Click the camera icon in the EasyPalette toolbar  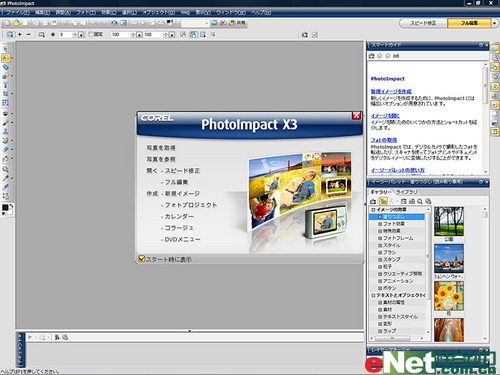point(373,201)
